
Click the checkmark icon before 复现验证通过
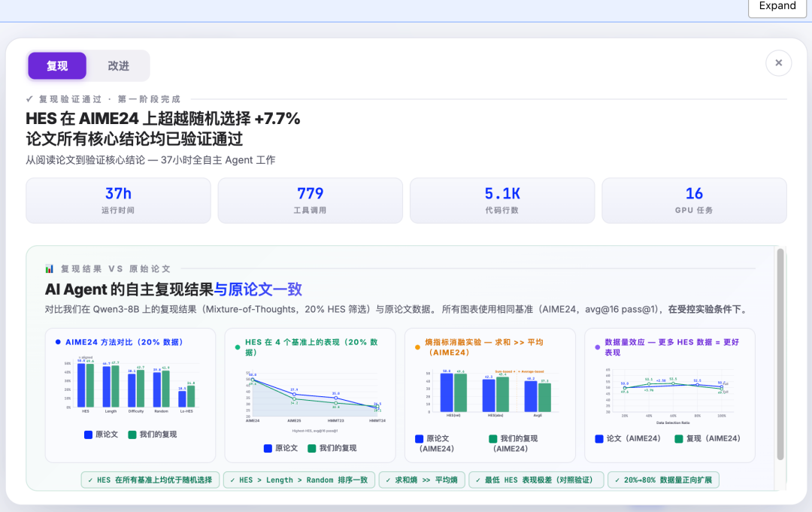[29, 99]
